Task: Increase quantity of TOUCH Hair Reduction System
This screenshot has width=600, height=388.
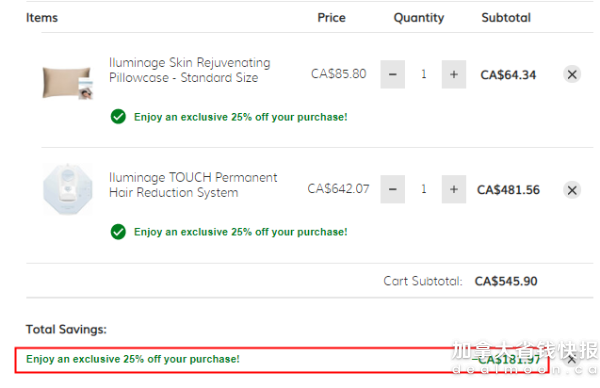Action: (454, 189)
